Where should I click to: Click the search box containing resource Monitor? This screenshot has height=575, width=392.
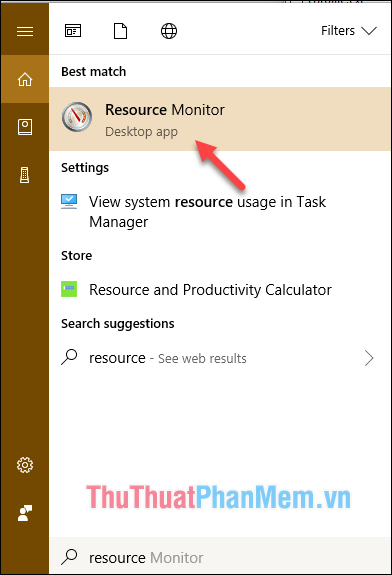[x=220, y=557]
